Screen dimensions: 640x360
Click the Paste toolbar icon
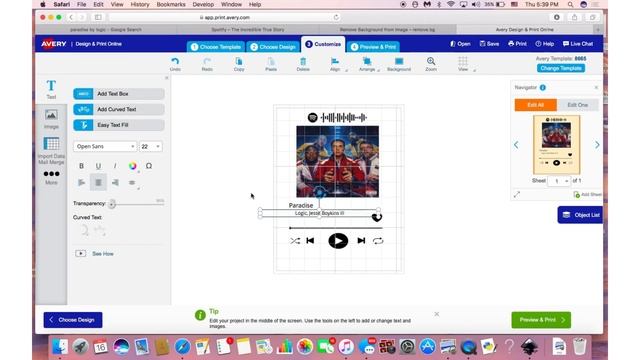pos(271,64)
